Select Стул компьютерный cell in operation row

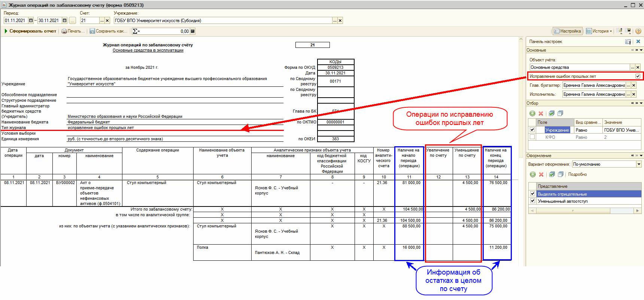[x=158, y=193]
